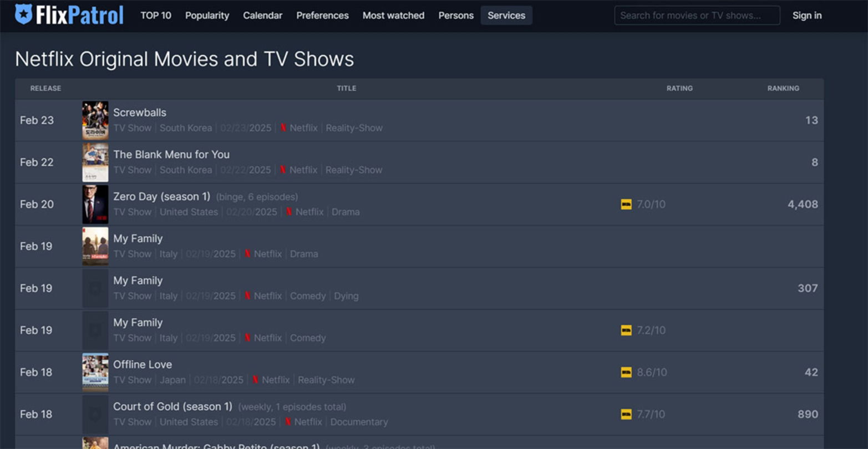Click the Netflix icon in the Offline Love row

(255, 380)
